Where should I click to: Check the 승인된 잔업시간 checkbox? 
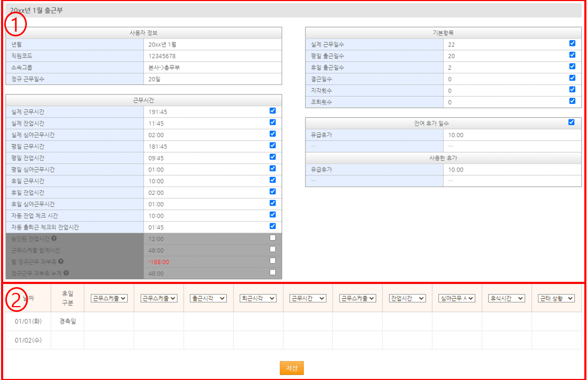coord(273,237)
